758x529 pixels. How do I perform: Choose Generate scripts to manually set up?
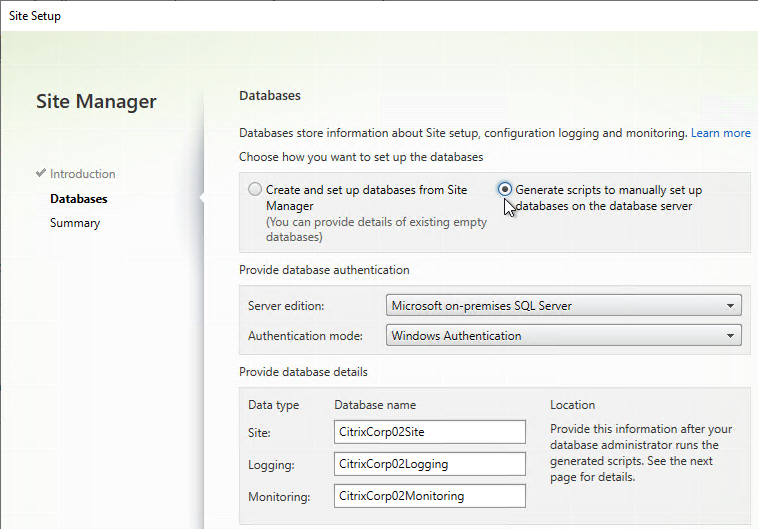point(506,190)
